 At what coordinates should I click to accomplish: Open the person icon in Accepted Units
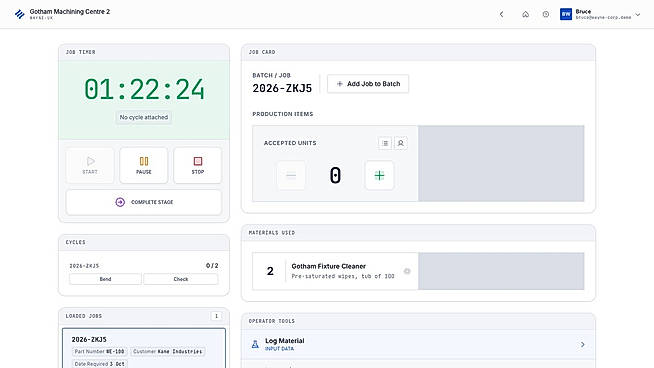[401, 143]
